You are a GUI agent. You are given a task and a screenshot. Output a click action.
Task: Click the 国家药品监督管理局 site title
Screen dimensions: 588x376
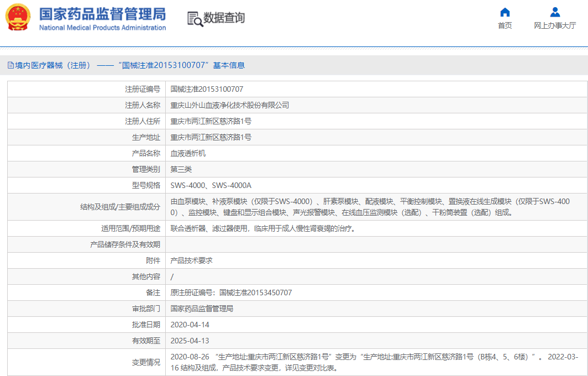(x=102, y=13)
